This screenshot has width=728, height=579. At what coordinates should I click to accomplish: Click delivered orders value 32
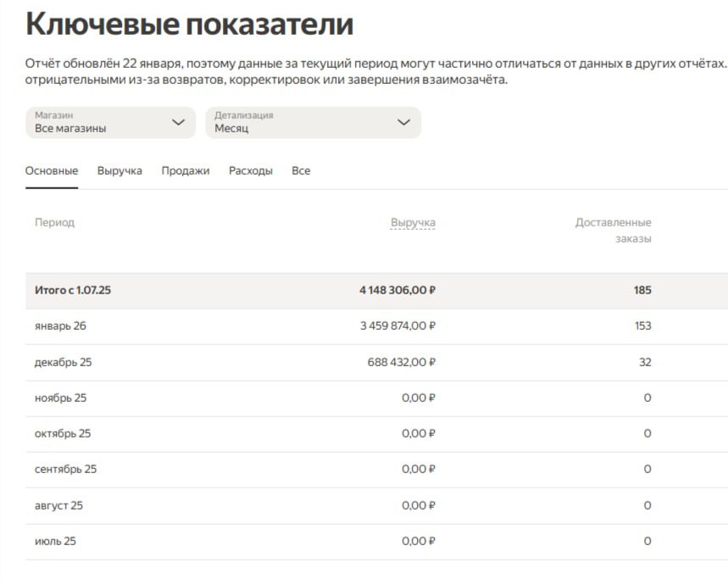645,362
